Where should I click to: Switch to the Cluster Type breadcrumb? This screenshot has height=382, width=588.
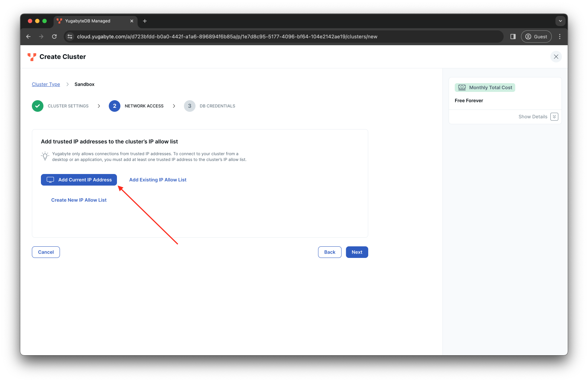click(x=46, y=84)
